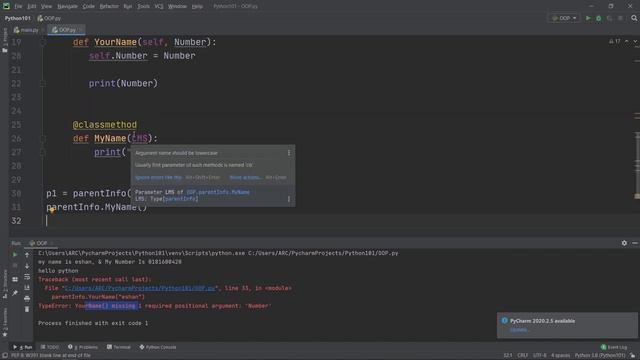Toggle soft-wrap in Run console
Viewport: 640px width, 360px height.
27,277
